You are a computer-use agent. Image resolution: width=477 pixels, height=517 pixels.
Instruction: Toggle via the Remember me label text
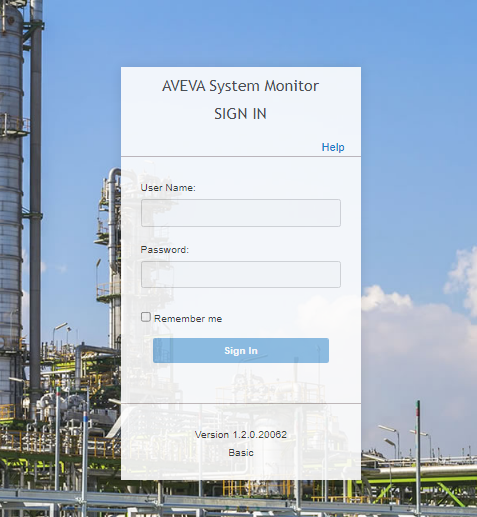point(188,319)
